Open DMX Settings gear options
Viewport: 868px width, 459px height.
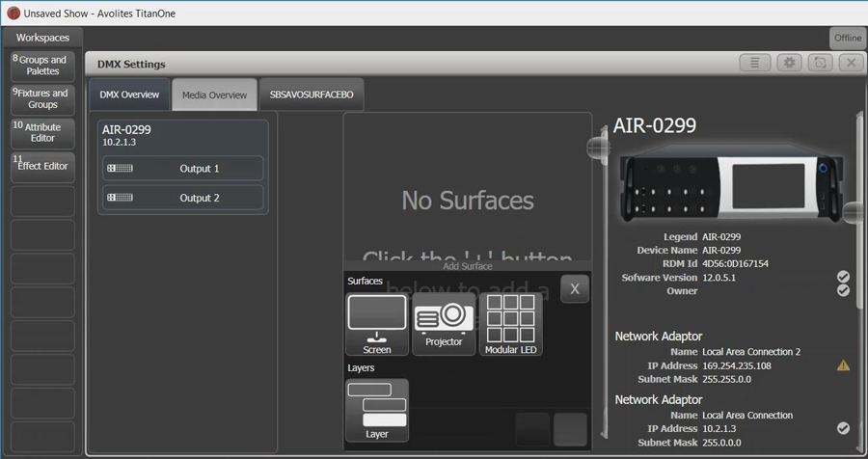pyautogui.click(x=789, y=63)
